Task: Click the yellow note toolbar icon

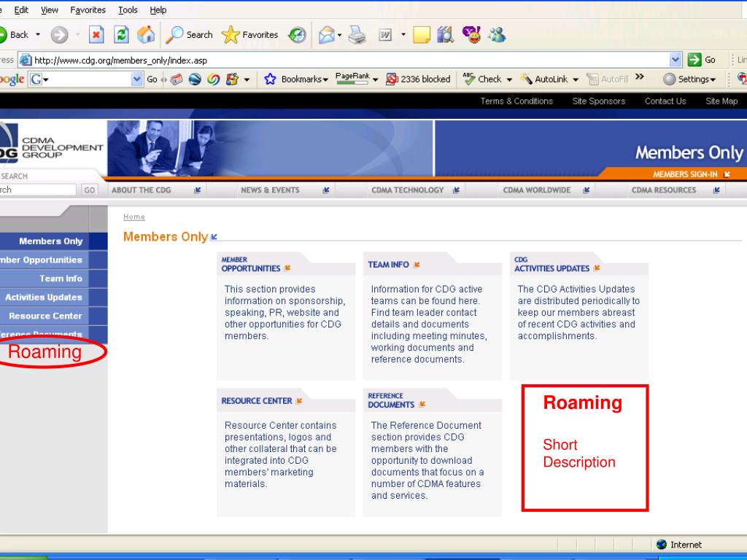Action: click(x=422, y=35)
